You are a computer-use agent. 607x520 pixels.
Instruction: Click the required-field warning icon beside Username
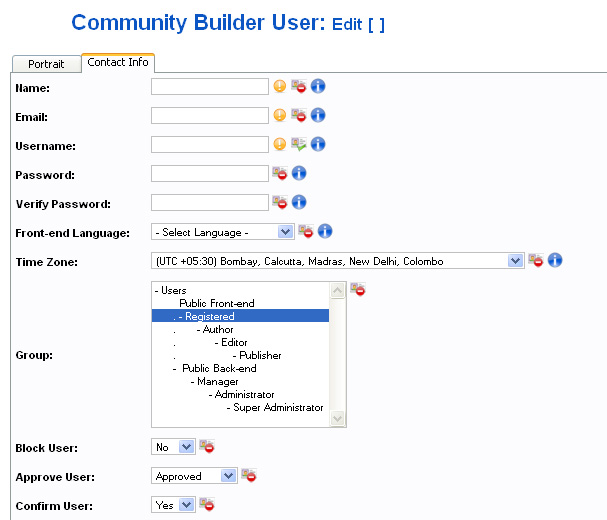(279, 144)
